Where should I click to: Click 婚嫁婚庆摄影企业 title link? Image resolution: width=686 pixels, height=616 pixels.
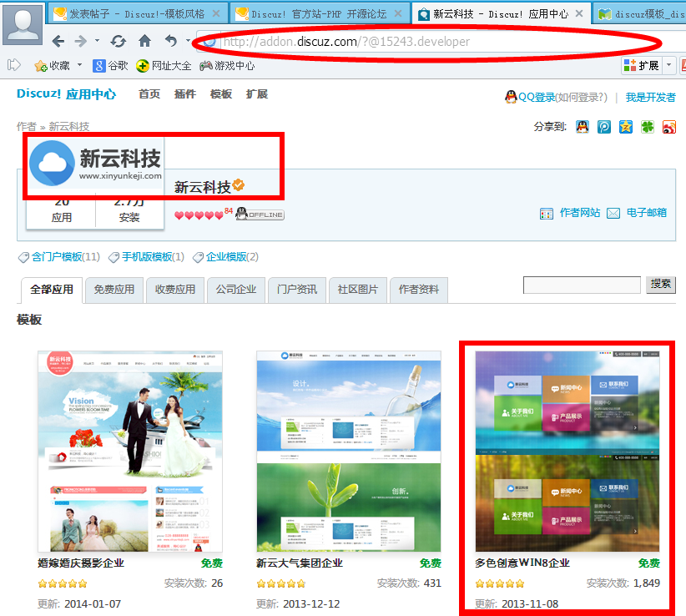(81, 563)
